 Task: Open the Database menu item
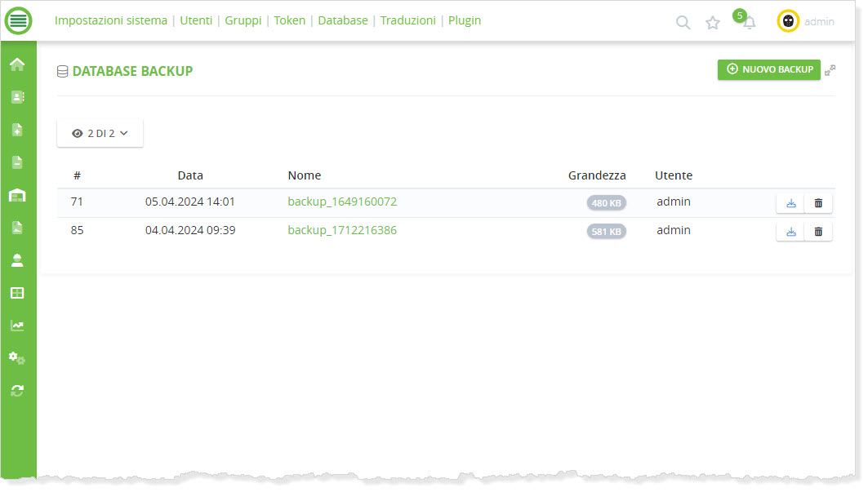tap(343, 20)
